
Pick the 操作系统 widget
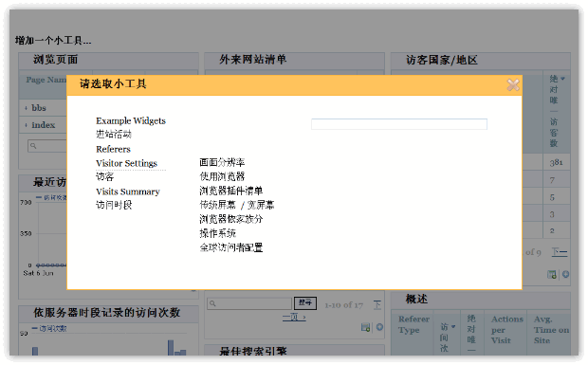[x=217, y=233]
